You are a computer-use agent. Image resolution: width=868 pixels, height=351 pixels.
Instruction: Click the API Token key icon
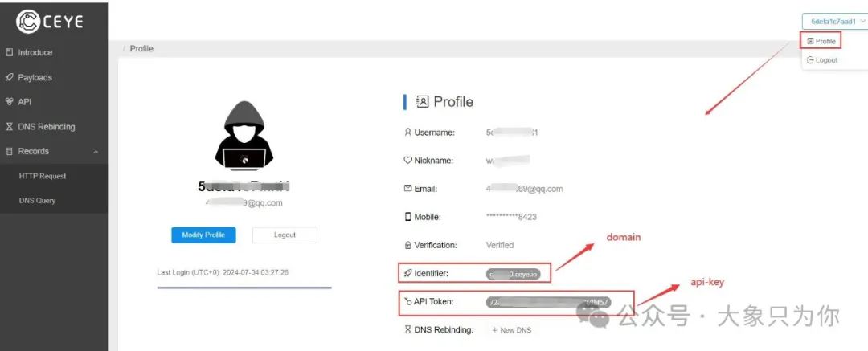click(x=408, y=302)
